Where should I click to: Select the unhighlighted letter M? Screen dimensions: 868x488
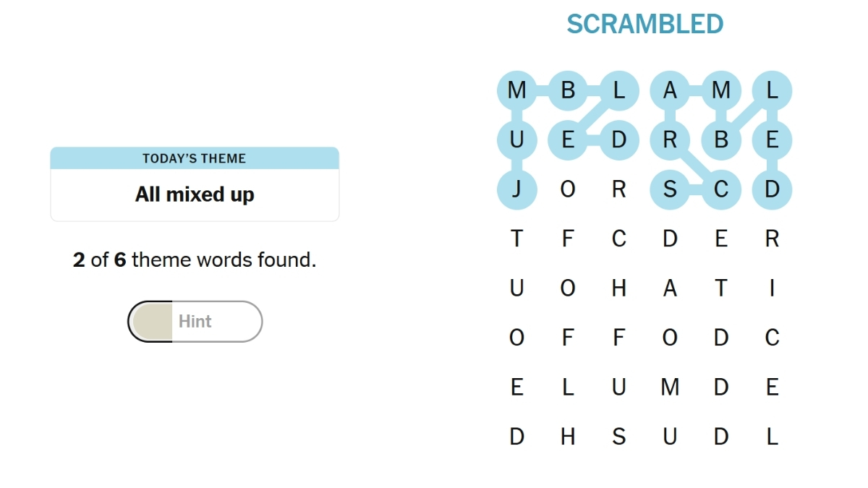pos(670,387)
